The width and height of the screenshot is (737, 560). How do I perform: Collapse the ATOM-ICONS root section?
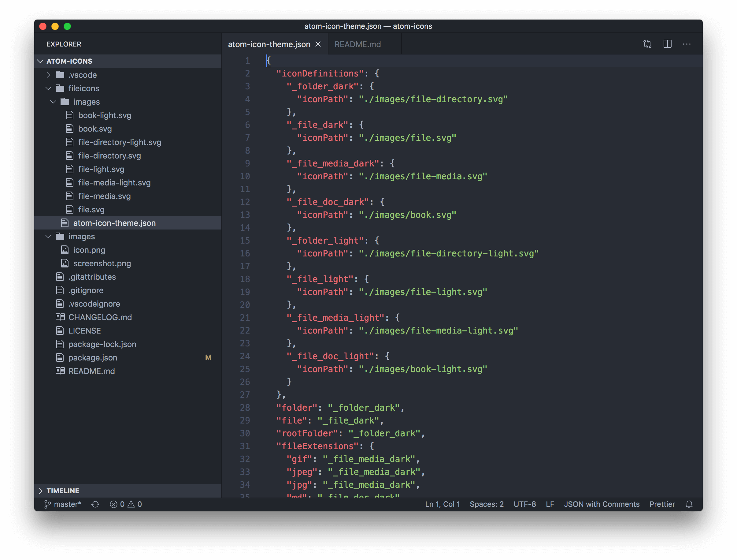[x=69, y=61]
